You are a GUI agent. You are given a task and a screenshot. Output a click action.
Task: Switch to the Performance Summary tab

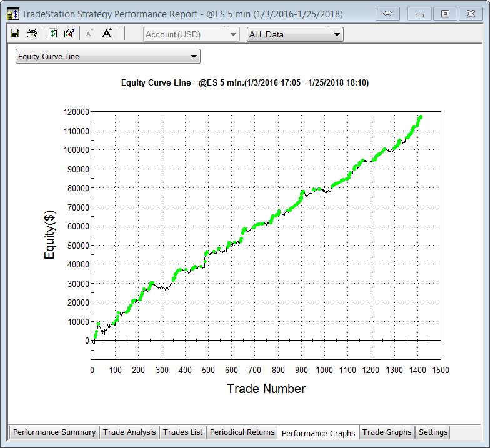tap(54, 432)
